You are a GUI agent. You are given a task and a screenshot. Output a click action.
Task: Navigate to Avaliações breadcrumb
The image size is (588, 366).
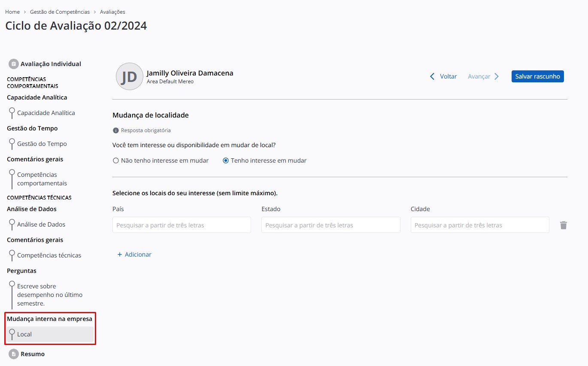click(x=112, y=12)
